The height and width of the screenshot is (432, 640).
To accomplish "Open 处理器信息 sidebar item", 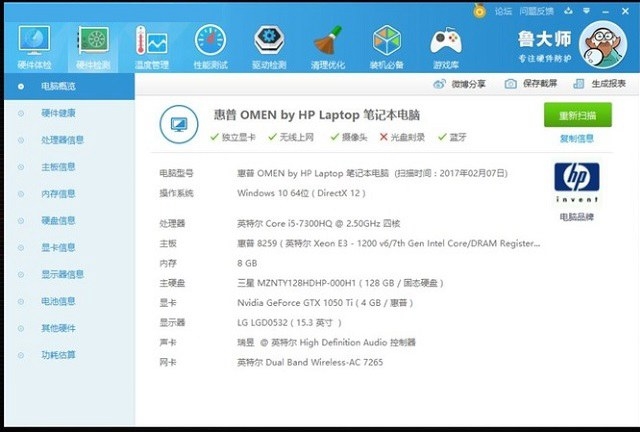I will tap(62, 140).
